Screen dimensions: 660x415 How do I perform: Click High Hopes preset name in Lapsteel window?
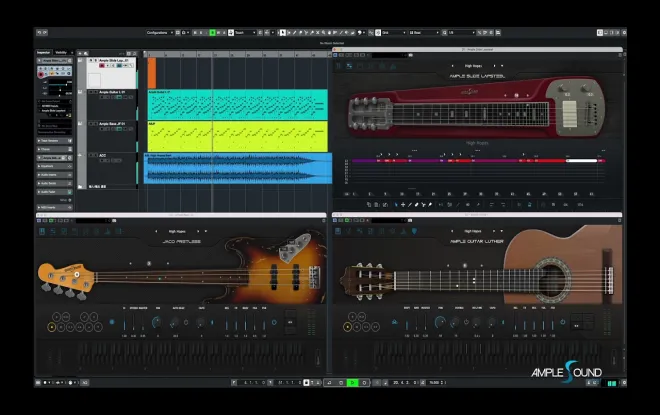(x=473, y=66)
